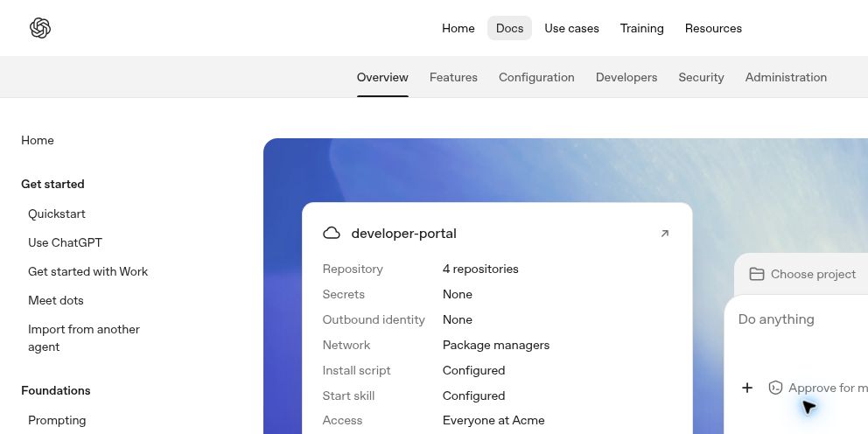868x434 pixels.
Task: Switch to the Security tab
Action: tap(701, 78)
